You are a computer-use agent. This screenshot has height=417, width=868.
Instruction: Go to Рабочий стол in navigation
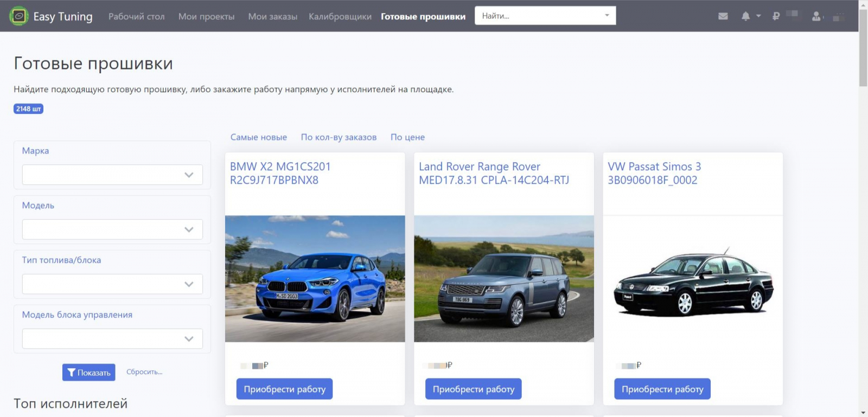coord(137,16)
